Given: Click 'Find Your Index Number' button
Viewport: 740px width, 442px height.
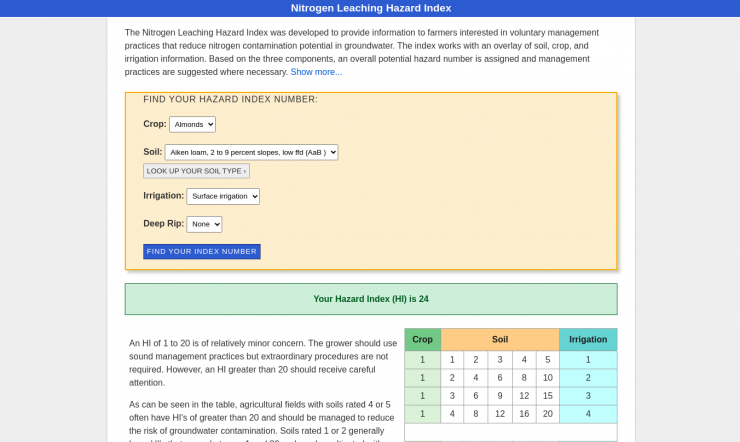Looking at the screenshot, I should pyautogui.click(x=202, y=251).
